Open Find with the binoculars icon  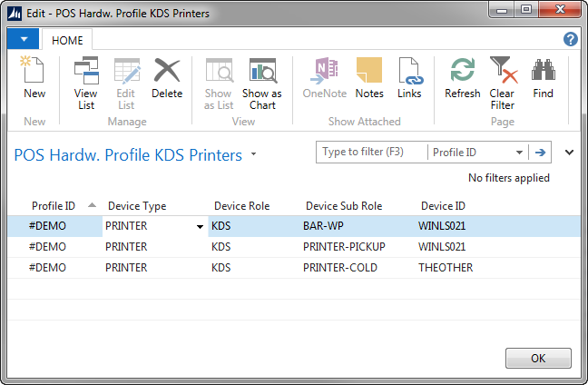(543, 78)
